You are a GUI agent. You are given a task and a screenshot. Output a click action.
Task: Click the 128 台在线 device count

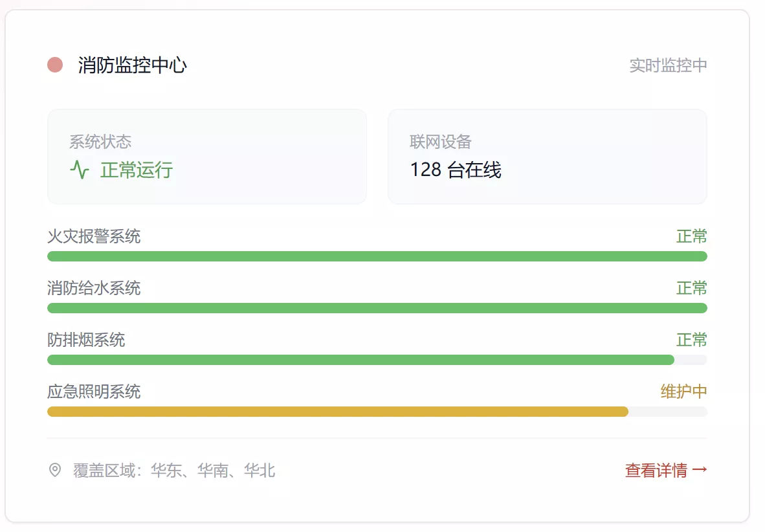[x=456, y=170]
